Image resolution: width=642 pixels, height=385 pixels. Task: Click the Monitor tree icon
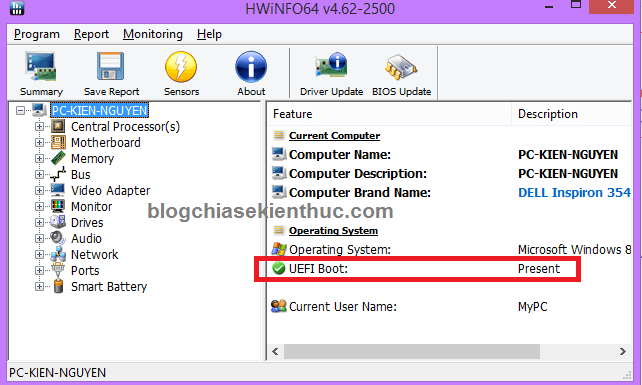pyautogui.click(x=58, y=206)
